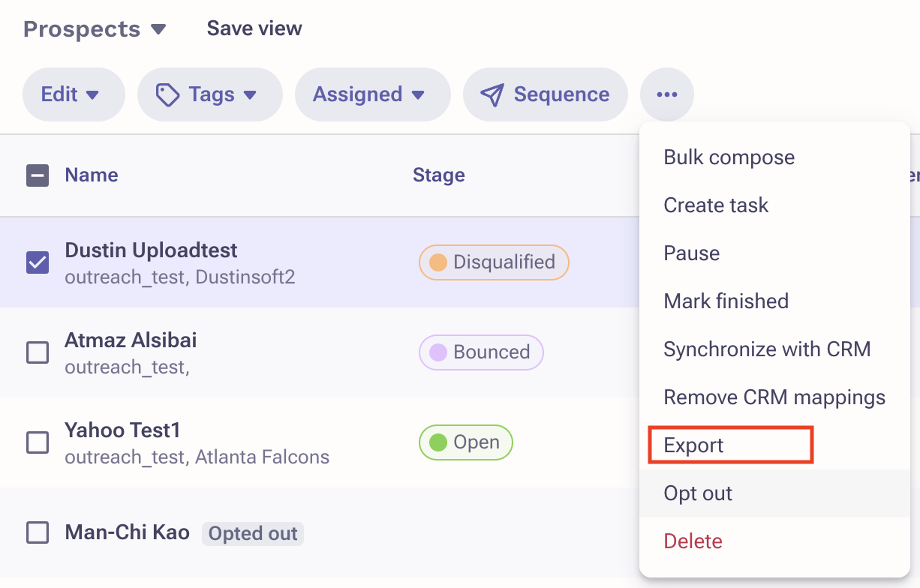Click the Opted out label badge
920x588 pixels.
coord(253,534)
